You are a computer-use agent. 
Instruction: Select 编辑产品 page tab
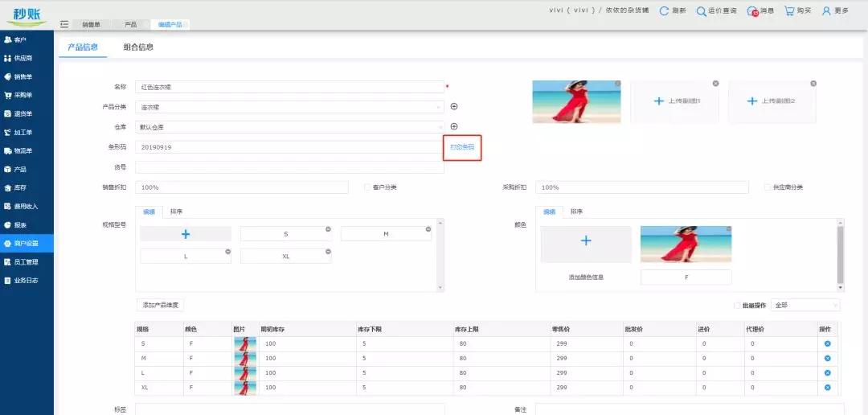170,25
